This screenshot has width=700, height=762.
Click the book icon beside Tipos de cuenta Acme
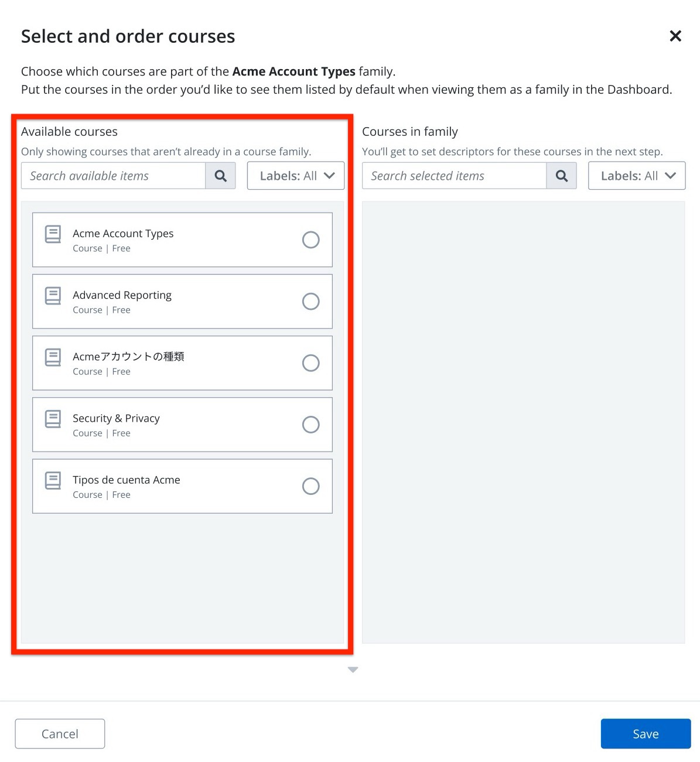[x=53, y=480]
